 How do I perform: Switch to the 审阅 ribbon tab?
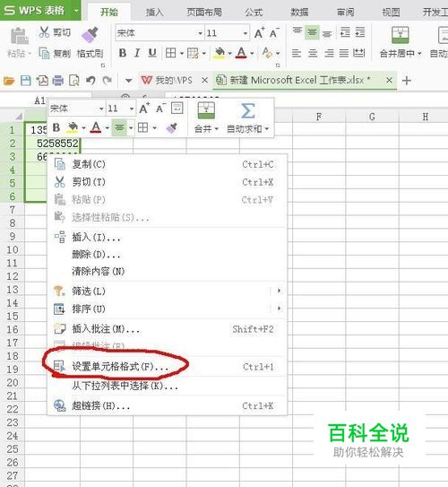pyautogui.click(x=345, y=13)
